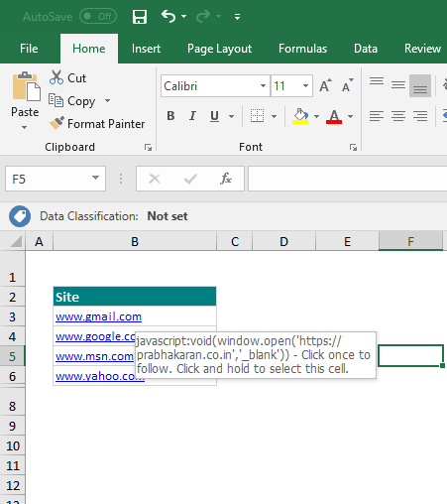Open the Insert tab

(x=146, y=49)
